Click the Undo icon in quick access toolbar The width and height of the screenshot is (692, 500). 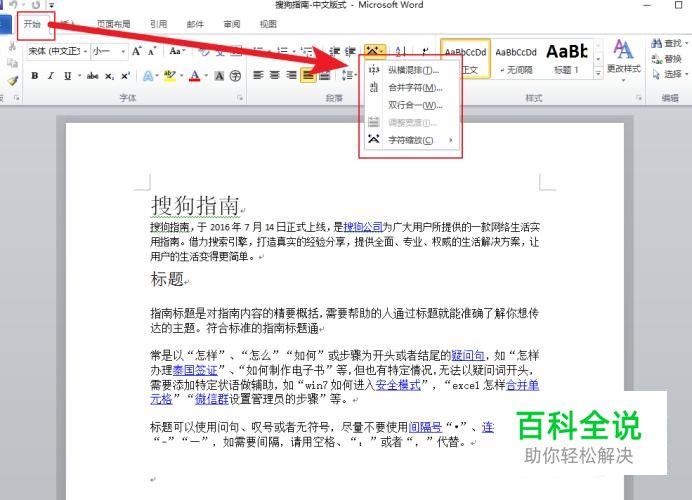click(14, 5)
